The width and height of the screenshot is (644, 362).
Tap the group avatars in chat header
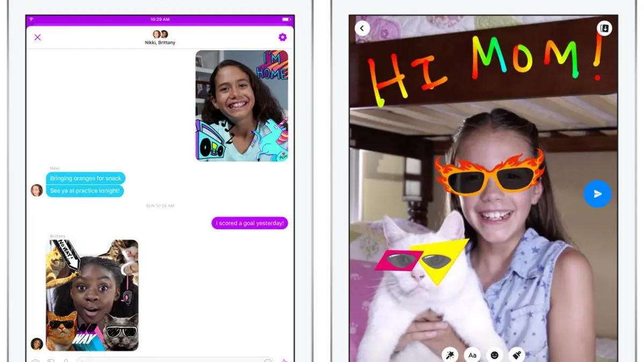click(160, 34)
